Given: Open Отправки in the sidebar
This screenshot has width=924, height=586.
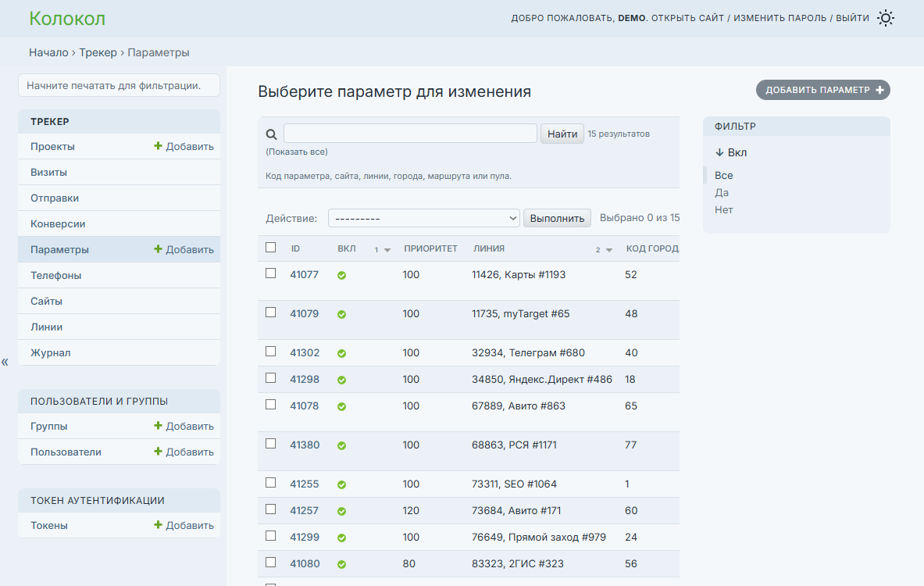Looking at the screenshot, I should pos(55,198).
